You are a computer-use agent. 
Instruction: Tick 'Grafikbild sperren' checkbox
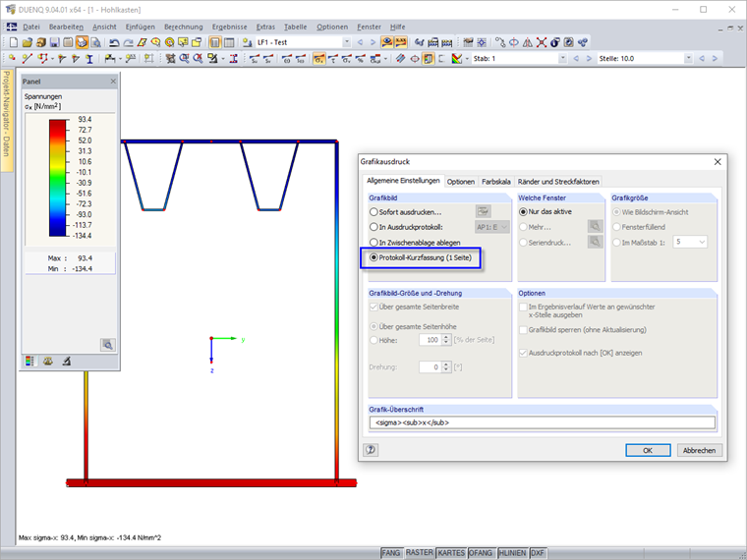[x=523, y=329]
